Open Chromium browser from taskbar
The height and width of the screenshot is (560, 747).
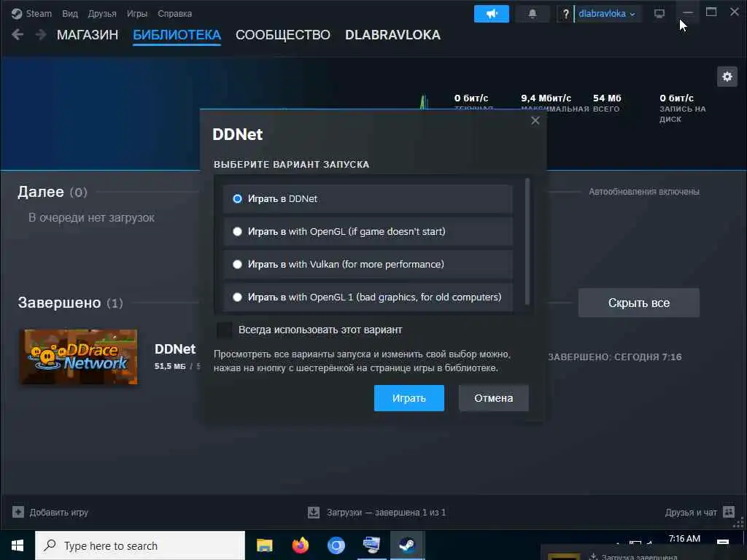click(x=336, y=545)
